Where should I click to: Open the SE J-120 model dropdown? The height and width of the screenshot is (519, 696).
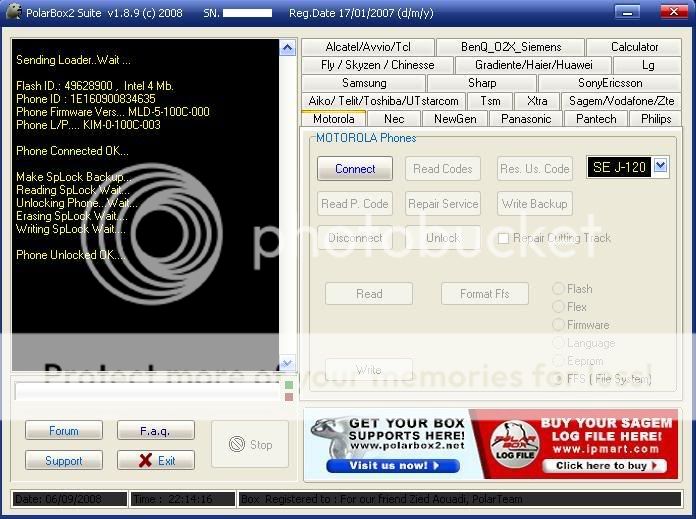pyautogui.click(x=660, y=166)
